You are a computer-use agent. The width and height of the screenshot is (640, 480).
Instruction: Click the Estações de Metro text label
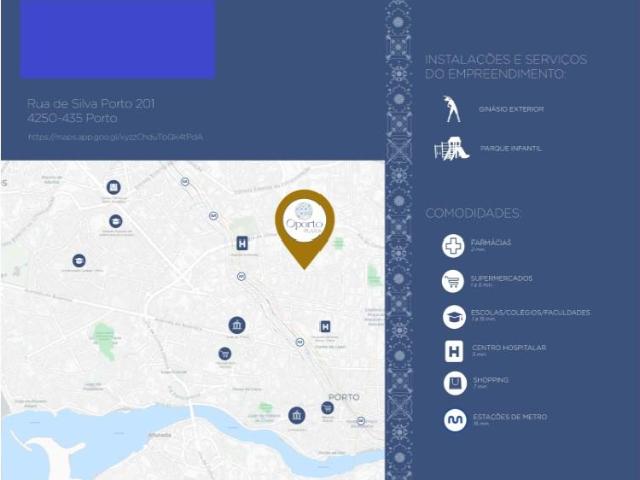tap(510, 417)
